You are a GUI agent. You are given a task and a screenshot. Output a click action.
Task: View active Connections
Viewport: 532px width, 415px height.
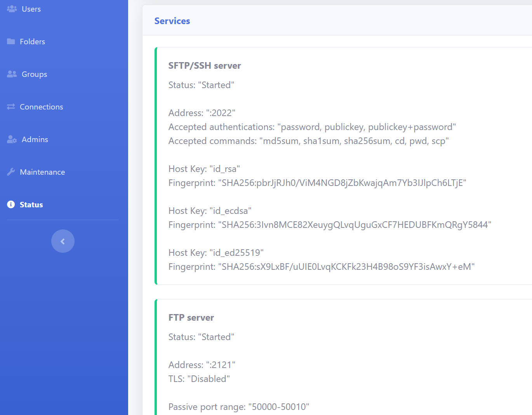[x=41, y=106]
